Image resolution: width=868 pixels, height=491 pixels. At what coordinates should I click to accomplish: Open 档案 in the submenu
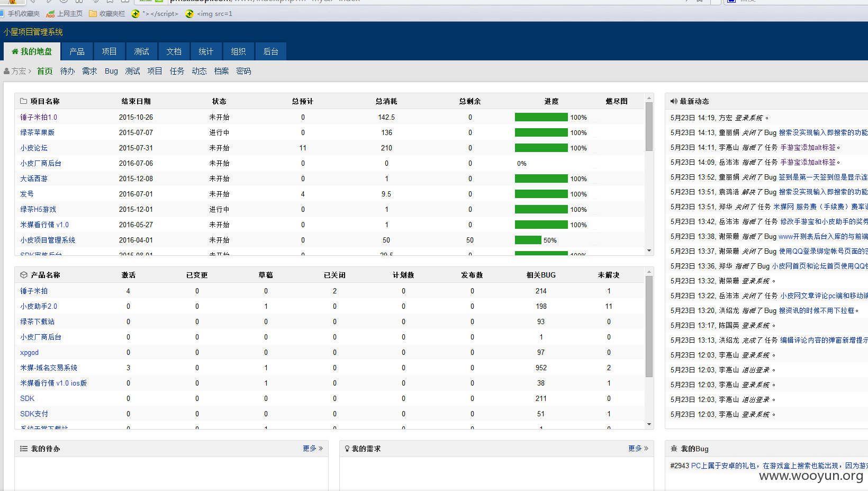coord(221,71)
